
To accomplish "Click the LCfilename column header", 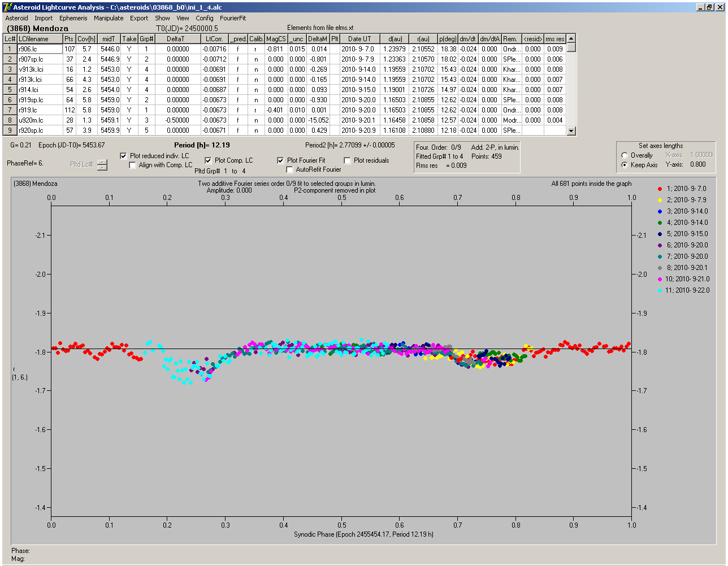I will 40,39.
